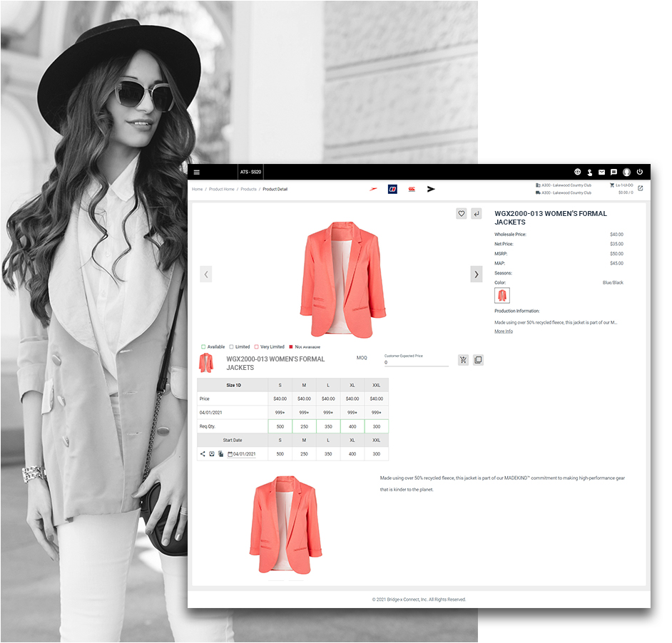Show next product image with right chevron
The width and height of the screenshot is (672, 643).
click(x=477, y=274)
